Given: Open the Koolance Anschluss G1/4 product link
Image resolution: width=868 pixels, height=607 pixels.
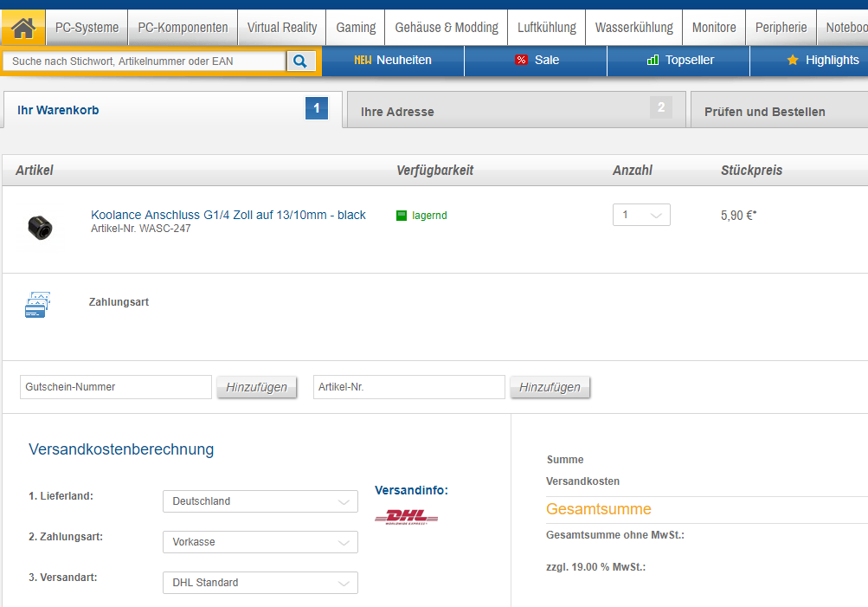Looking at the screenshot, I should [x=228, y=215].
